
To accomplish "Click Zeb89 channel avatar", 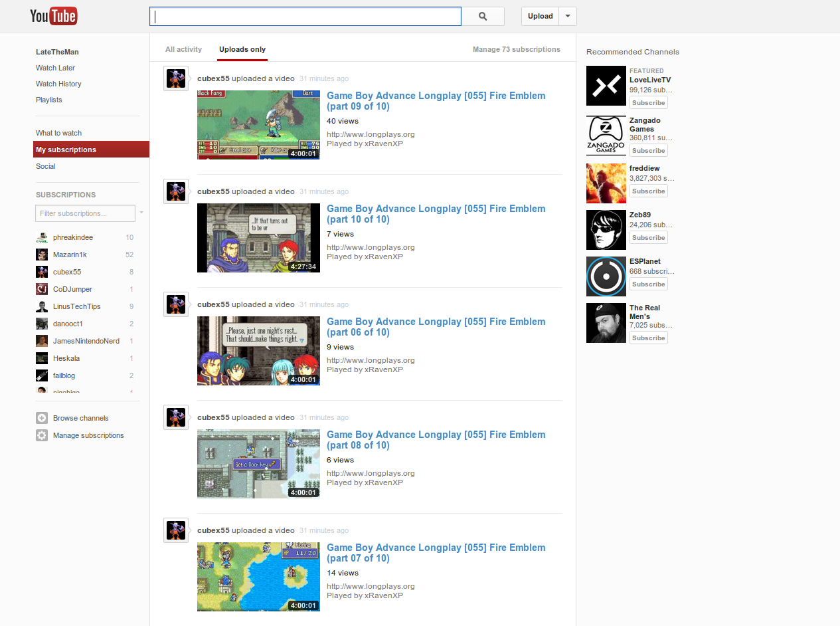I will tap(606, 230).
